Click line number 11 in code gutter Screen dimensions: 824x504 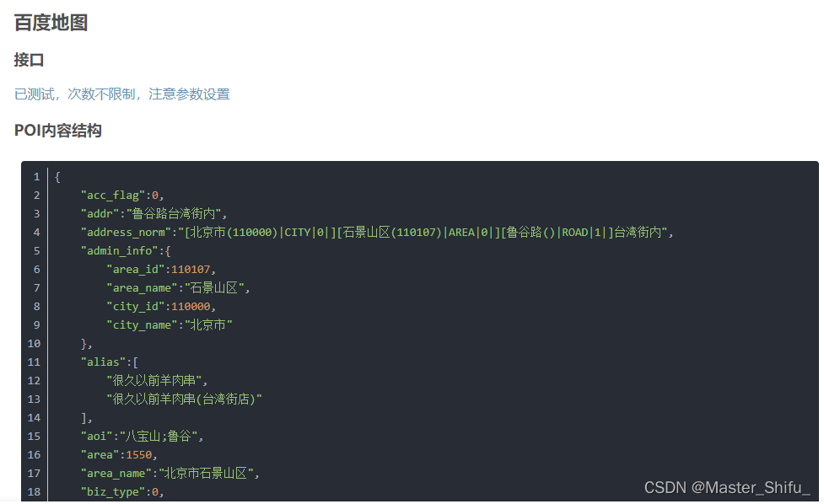click(34, 362)
